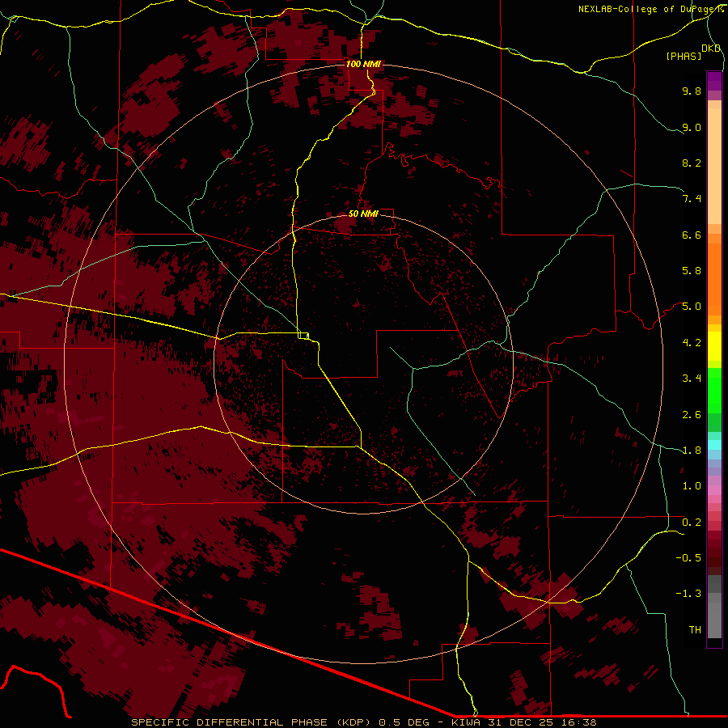Click the 9.0 value on color scale
Screen dimensions: 728x728
point(692,127)
